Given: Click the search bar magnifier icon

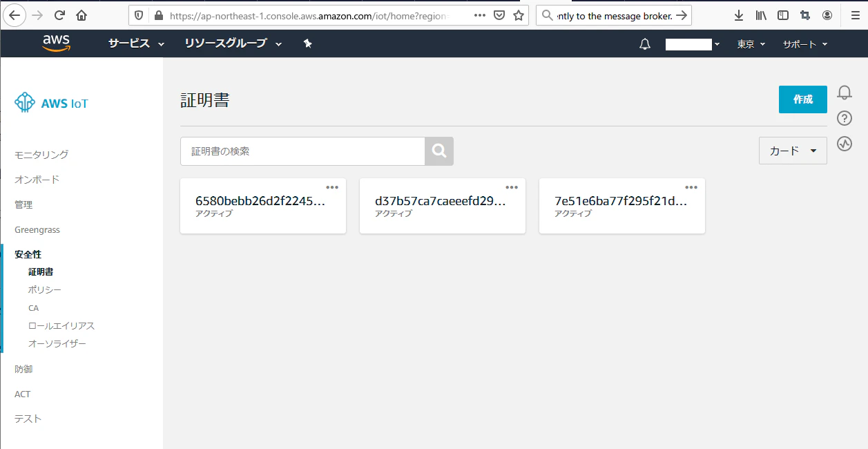Looking at the screenshot, I should click(x=547, y=15).
